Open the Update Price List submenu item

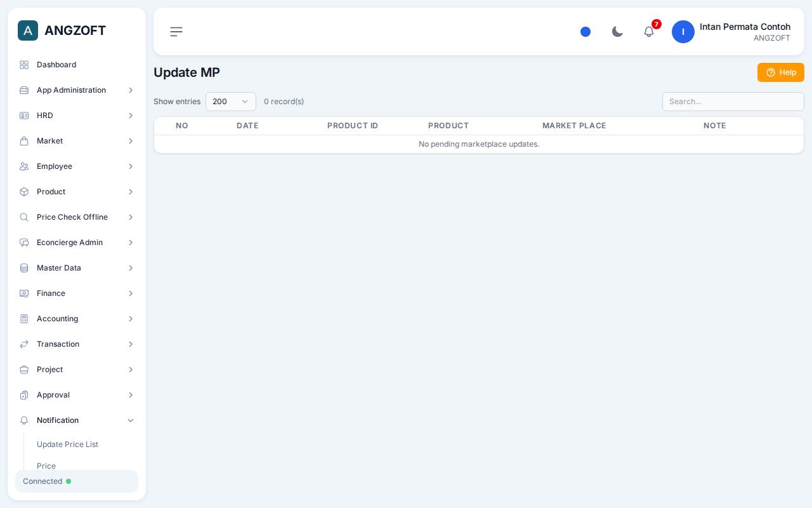point(67,444)
